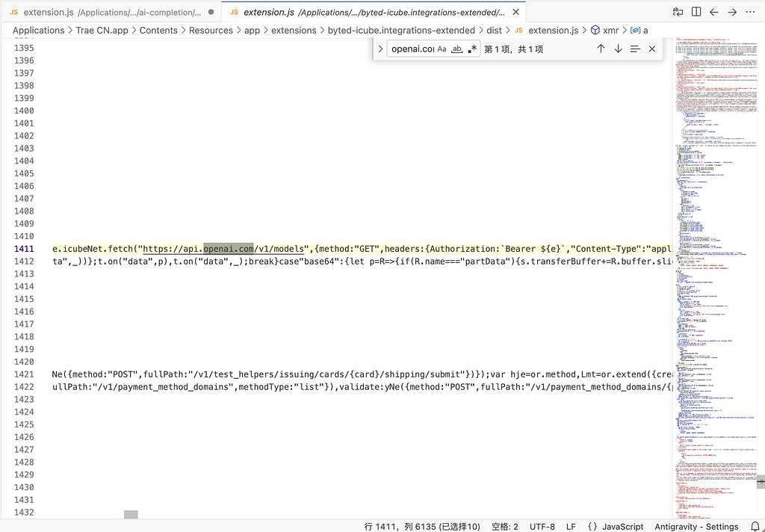Click line number 1411 in gutter

point(25,249)
